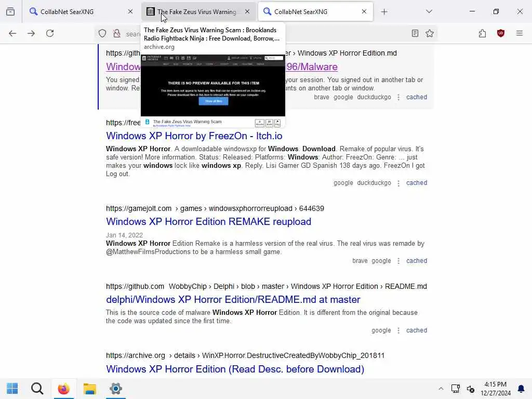The height and width of the screenshot is (399, 532).
Task: Click google label on gamejolt result
Action: point(381,261)
